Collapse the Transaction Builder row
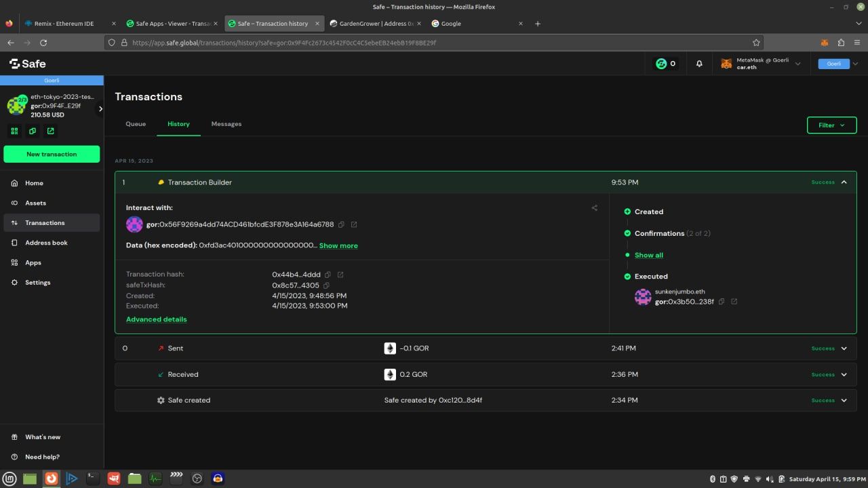The height and width of the screenshot is (488, 868). [844, 182]
